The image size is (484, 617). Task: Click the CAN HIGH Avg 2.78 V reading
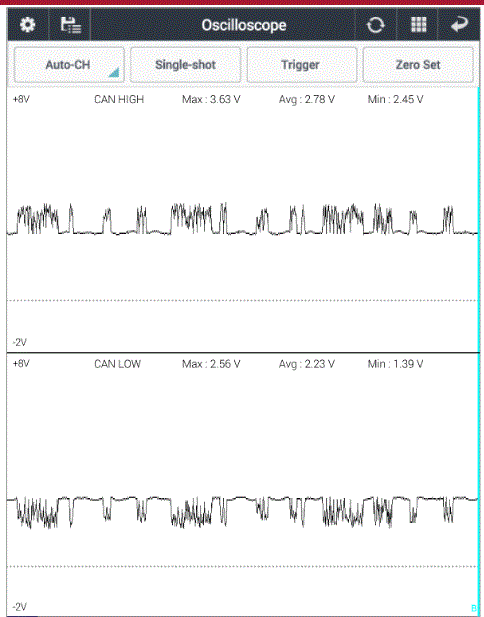click(307, 100)
